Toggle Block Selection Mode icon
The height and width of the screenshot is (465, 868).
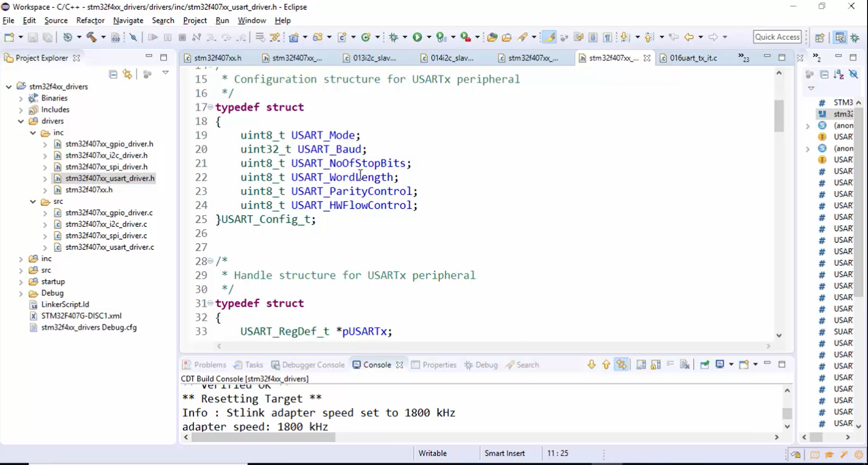coord(593,37)
